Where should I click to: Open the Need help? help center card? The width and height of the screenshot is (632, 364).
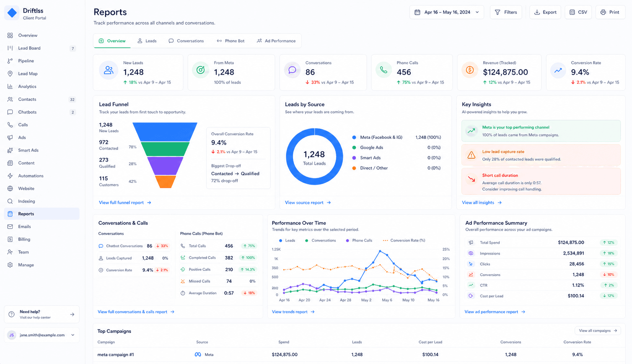[42, 314]
